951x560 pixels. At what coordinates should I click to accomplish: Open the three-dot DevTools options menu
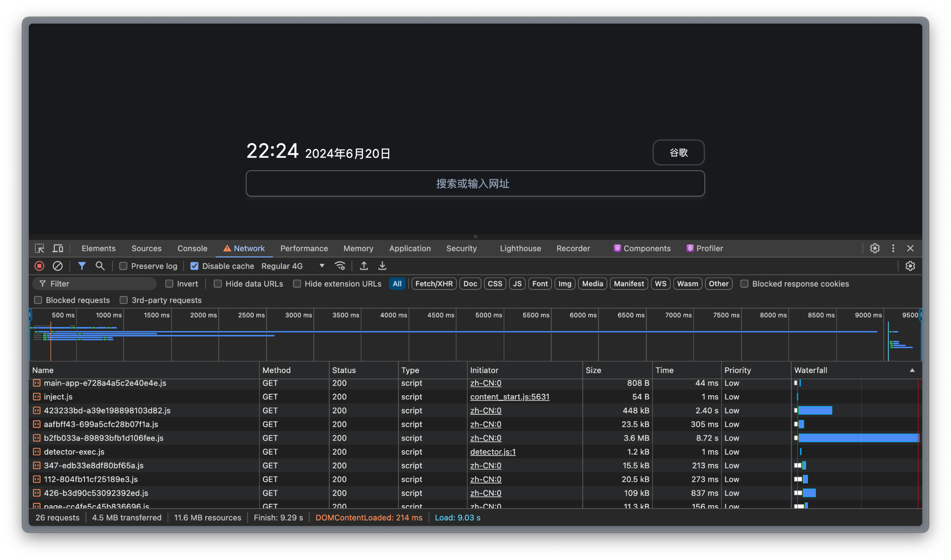pyautogui.click(x=892, y=248)
